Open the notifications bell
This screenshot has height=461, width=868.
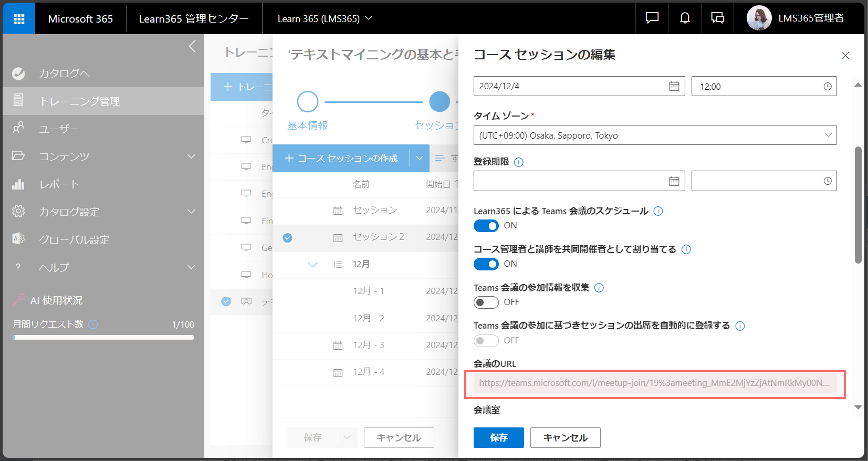tap(685, 18)
